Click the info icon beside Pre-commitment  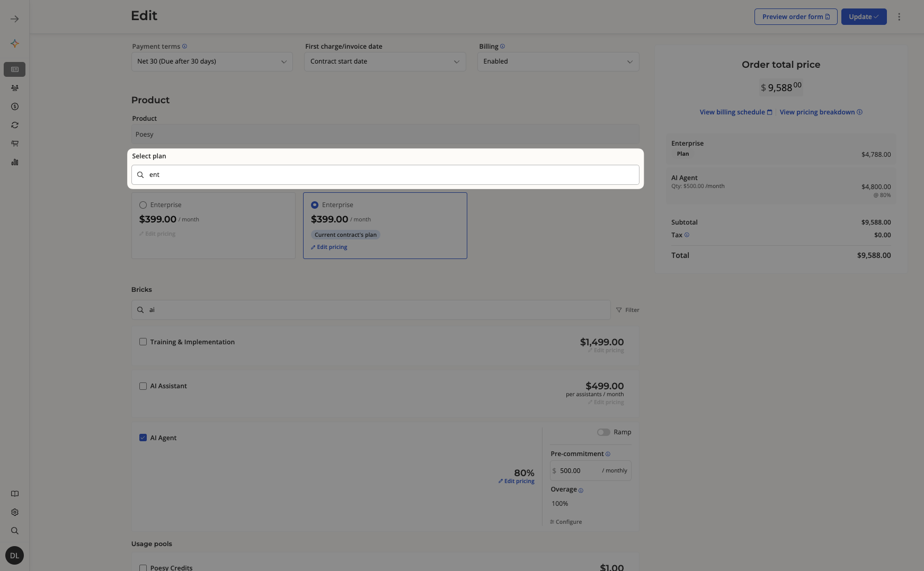tap(608, 454)
